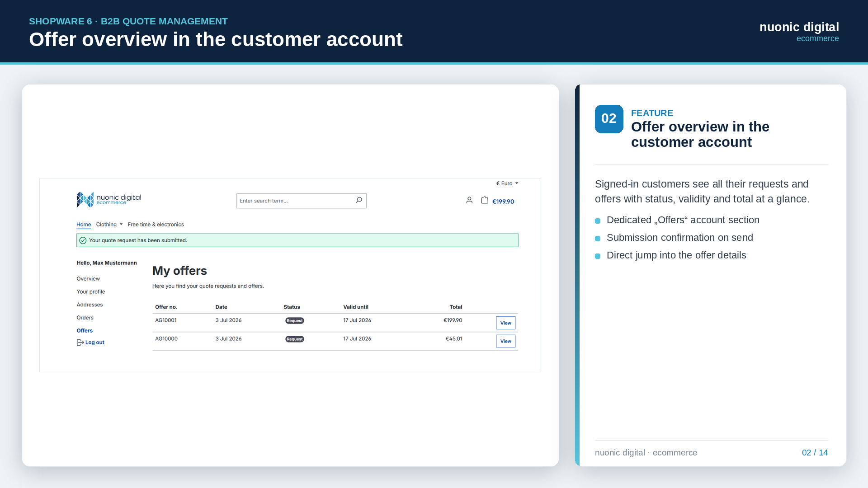
Task: Click the Log out link
Action: click(x=95, y=343)
